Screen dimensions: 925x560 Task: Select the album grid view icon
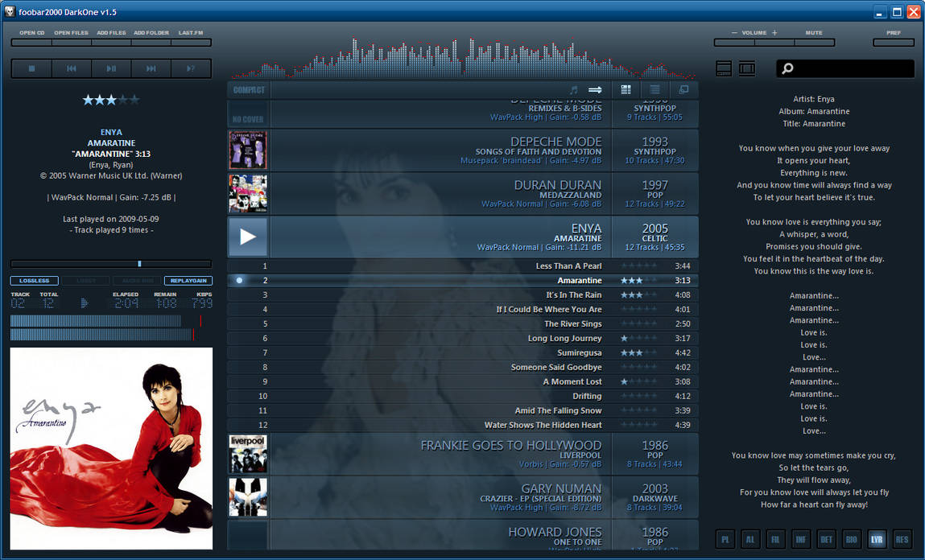point(626,89)
